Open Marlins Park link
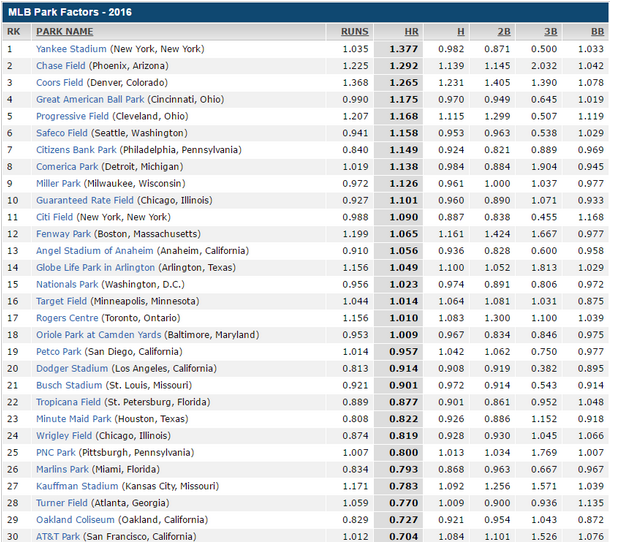Viewport: 640px width, 545px height. [x=62, y=469]
